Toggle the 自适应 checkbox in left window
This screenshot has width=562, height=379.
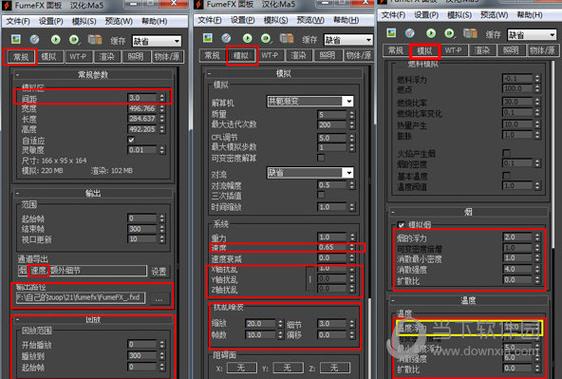(131, 139)
